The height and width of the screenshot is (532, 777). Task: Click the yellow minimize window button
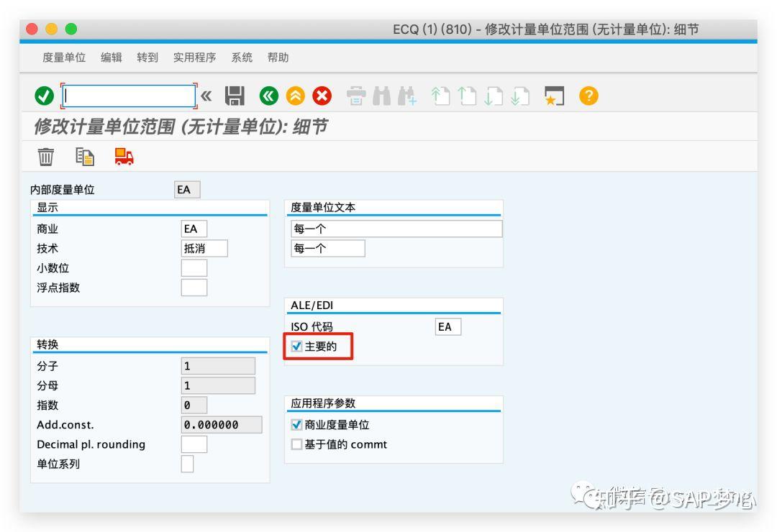52,29
